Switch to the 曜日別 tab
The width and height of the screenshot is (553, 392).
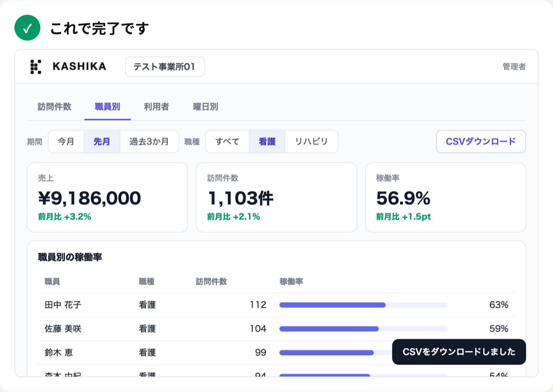[206, 106]
